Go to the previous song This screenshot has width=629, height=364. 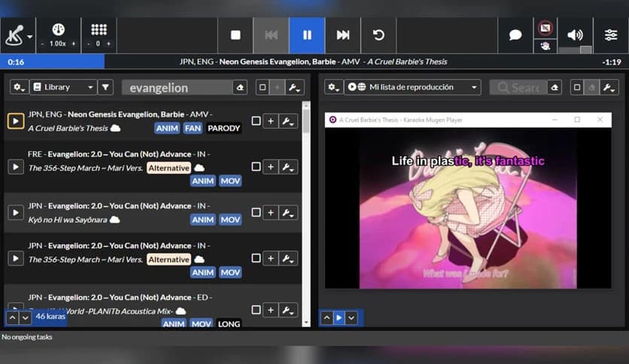click(x=271, y=35)
